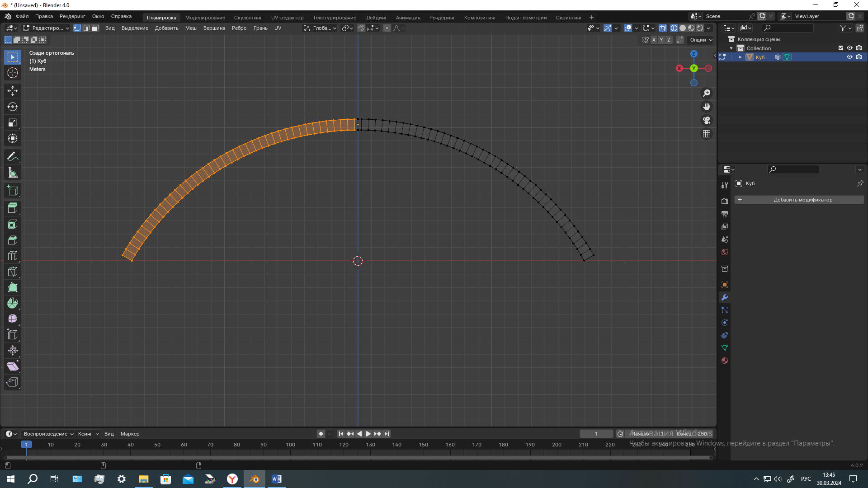The image size is (868, 488).
Task: Select the Extrude Region tool
Action: 13,208
